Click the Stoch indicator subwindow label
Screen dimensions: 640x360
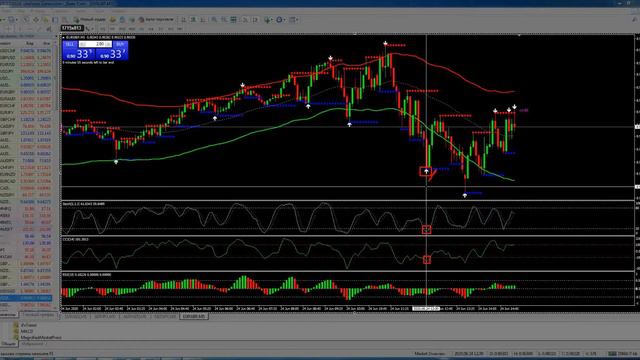[84, 203]
